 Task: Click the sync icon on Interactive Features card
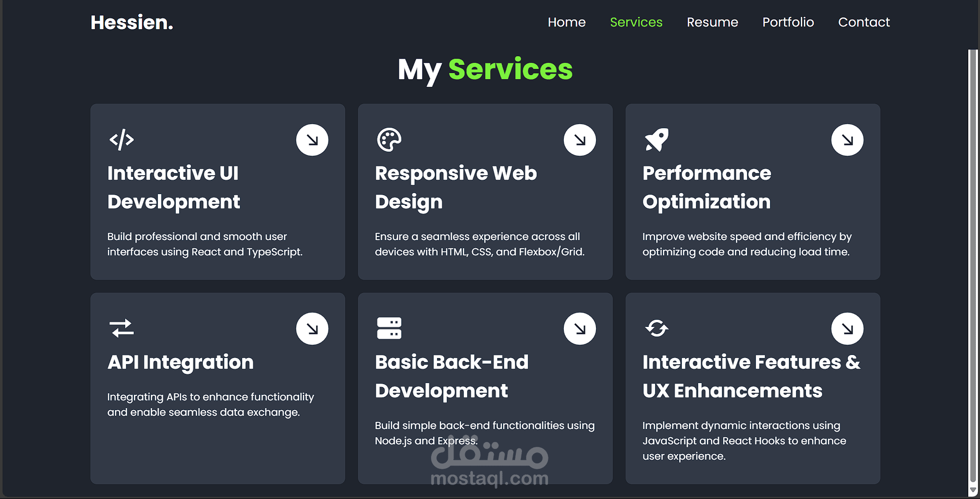pos(657,328)
